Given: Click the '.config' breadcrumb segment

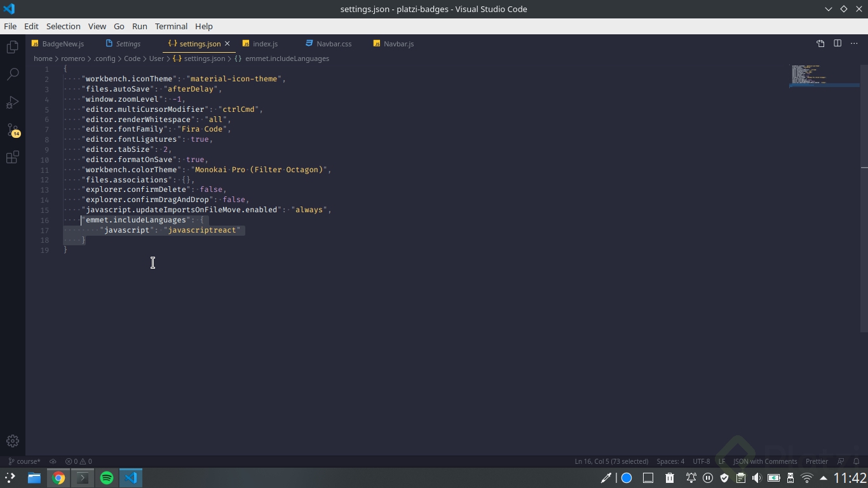Looking at the screenshot, I should pyautogui.click(x=105, y=58).
